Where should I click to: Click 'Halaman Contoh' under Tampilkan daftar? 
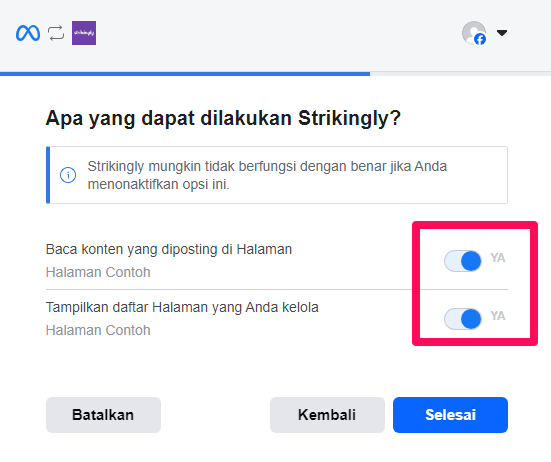pyautogui.click(x=98, y=330)
